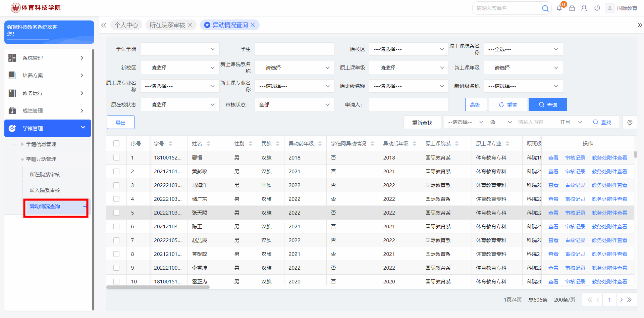
Task: Check the row checkbox for 马海洋
Action: coord(116,185)
